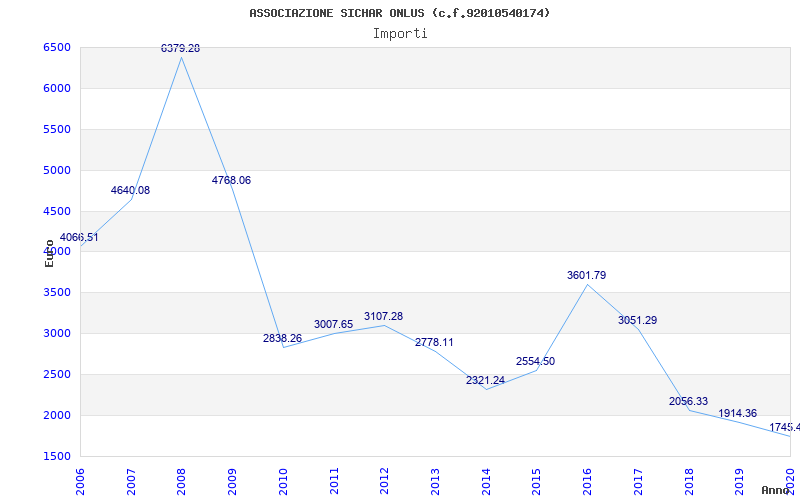Click the 2010 year axis label
This screenshot has height=500, width=800.
point(283,482)
